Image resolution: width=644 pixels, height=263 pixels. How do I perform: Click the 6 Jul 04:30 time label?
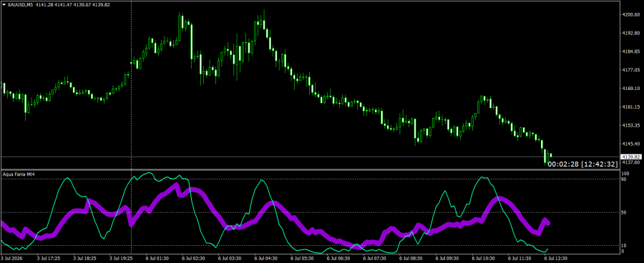click(265, 259)
